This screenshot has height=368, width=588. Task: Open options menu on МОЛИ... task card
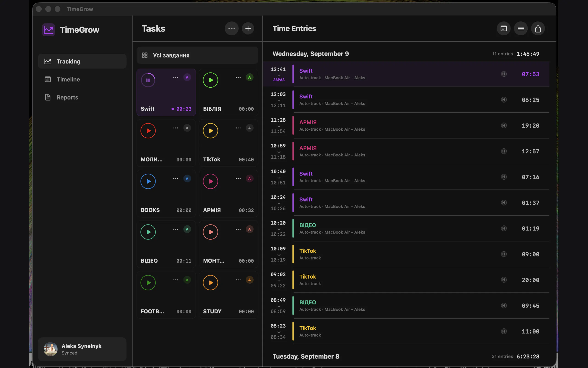[x=176, y=128]
